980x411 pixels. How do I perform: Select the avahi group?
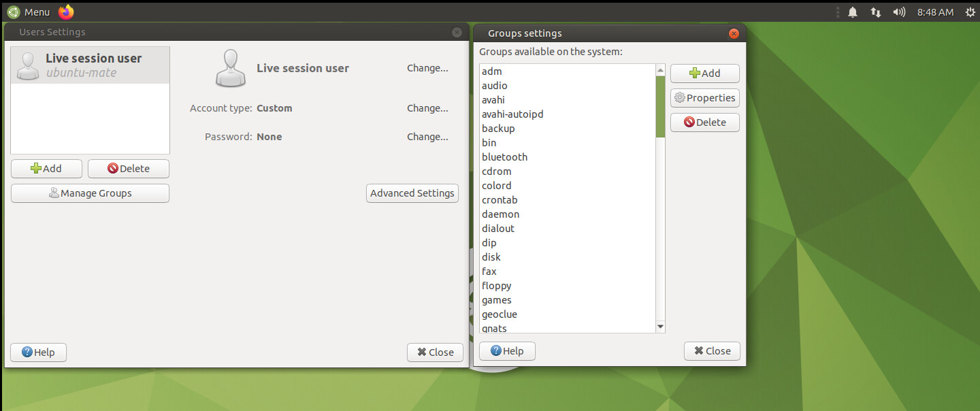pyautogui.click(x=568, y=100)
